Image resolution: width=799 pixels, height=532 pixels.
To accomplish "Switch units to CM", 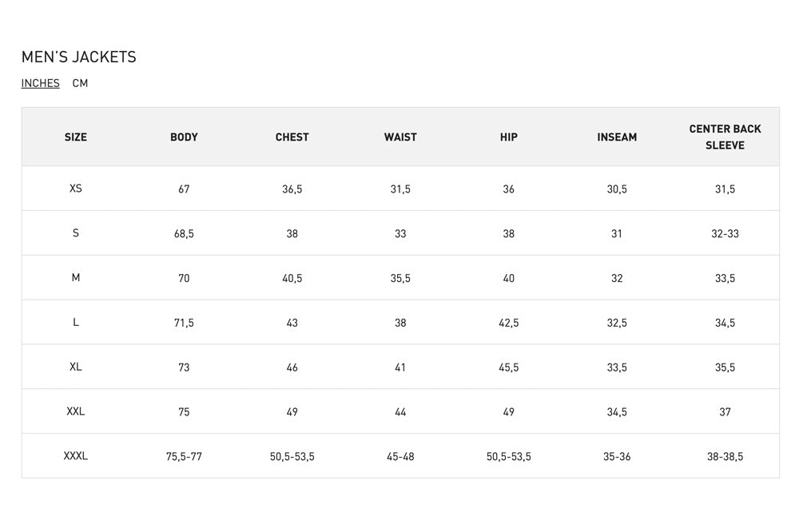I will [80, 83].
